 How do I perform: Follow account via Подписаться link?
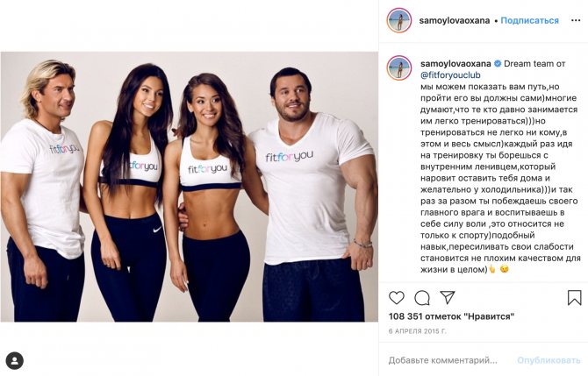coord(529,21)
